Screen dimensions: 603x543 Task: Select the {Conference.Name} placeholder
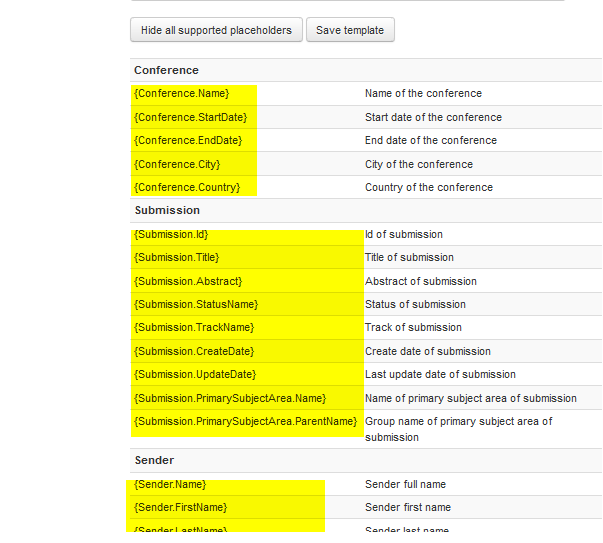182,94
